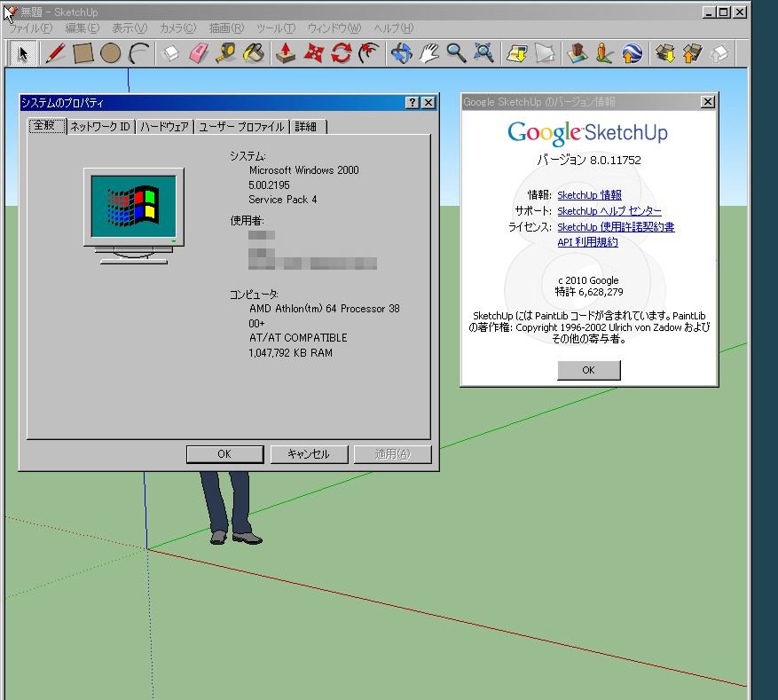Click the "Service Pack 4" text

[x=283, y=200]
